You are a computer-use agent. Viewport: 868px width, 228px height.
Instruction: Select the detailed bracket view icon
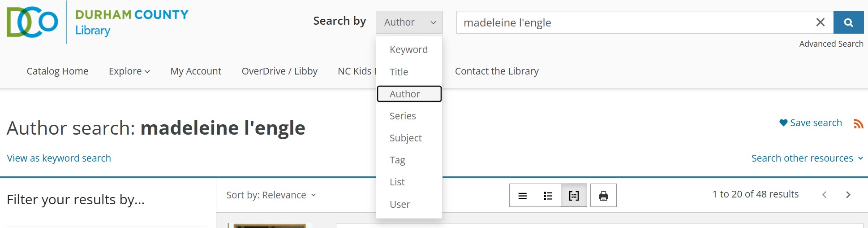point(574,196)
